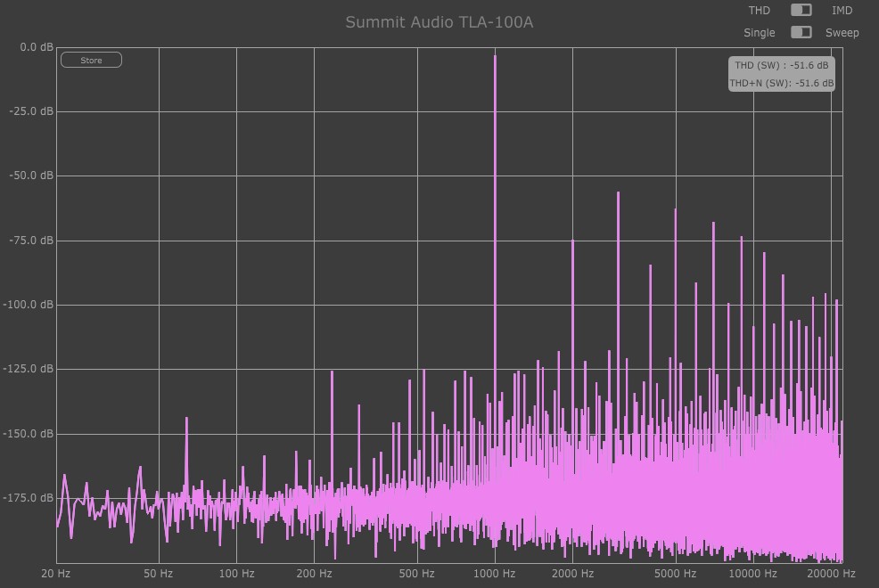Click the 5000 Hz axis label
Viewport: 879px width, 588px height.
pyautogui.click(x=676, y=574)
